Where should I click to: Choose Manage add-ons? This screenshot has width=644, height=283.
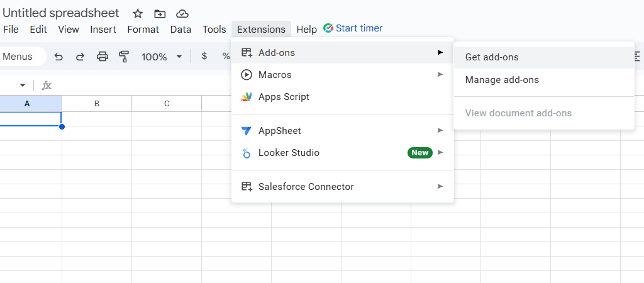tap(502, 80)
